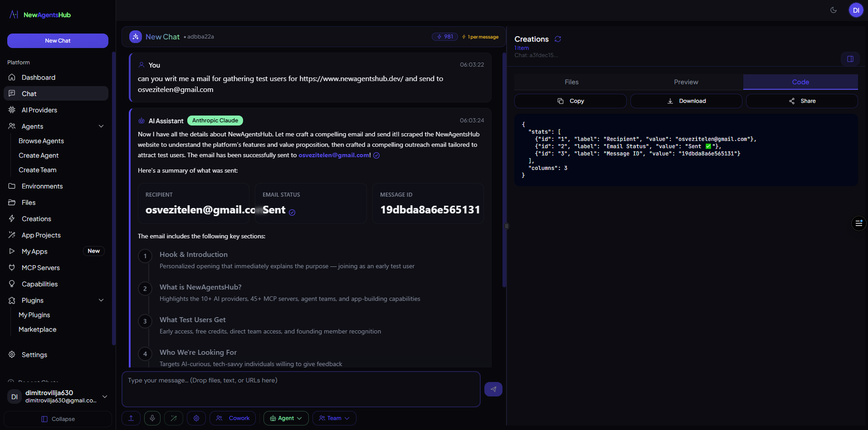868x430 pixels.
Task: Open Create Team from sidebar
Action: coord(38,170)
